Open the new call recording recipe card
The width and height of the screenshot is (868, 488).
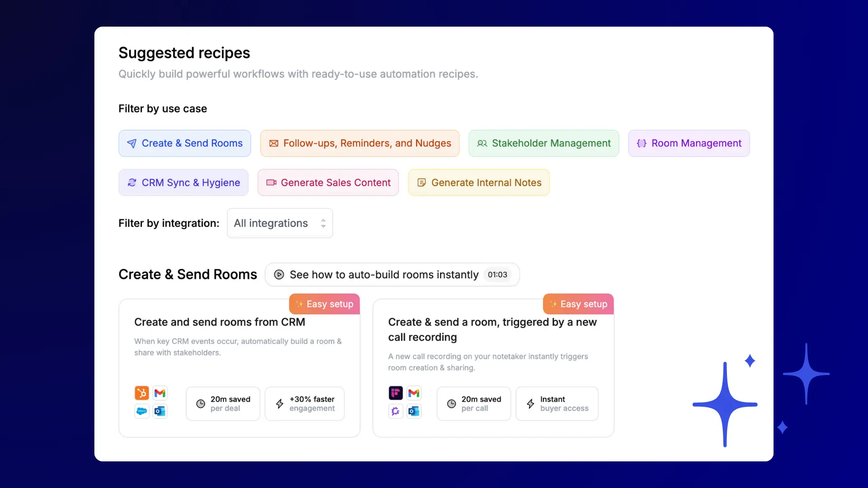tap(492, 329)
